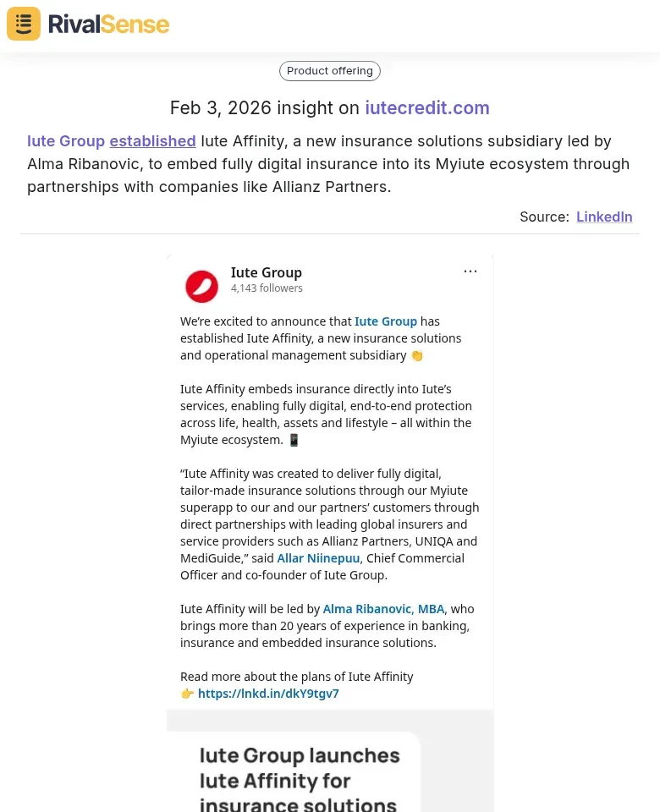Click the RivalSense logo icon
Screen dimensions: 660x812
[x=24, y=24]
